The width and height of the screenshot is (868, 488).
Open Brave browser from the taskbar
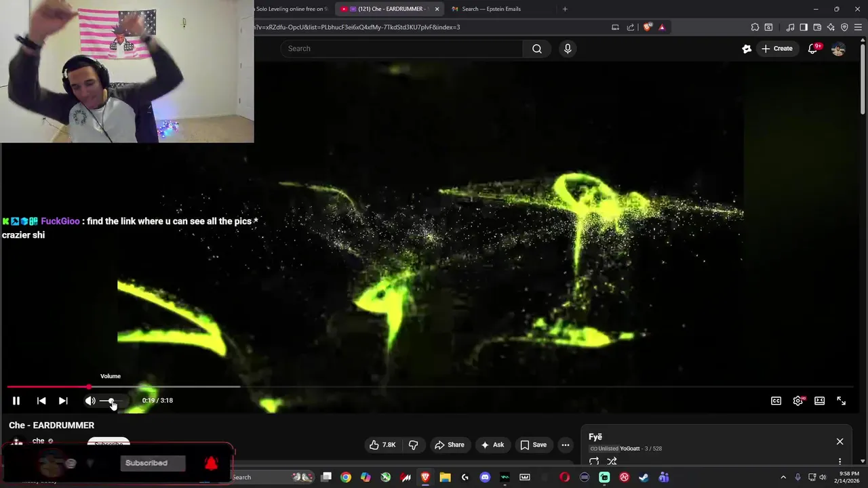tap(426, 477)
